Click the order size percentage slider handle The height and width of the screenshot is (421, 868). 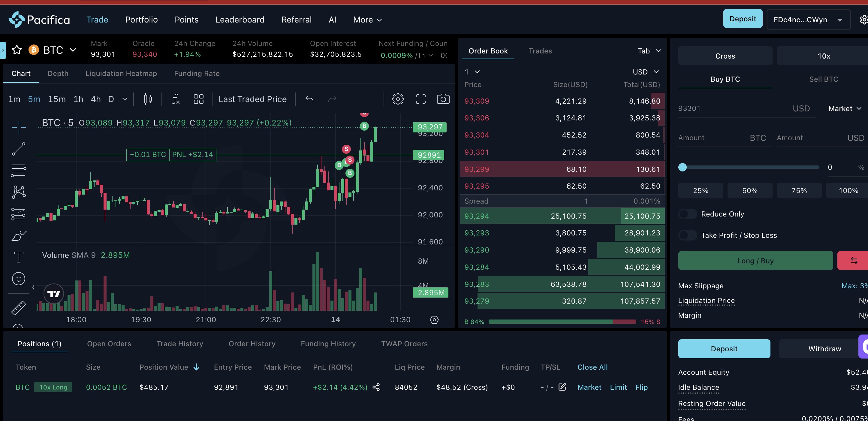pyautogui.click(x=682, y=167)
